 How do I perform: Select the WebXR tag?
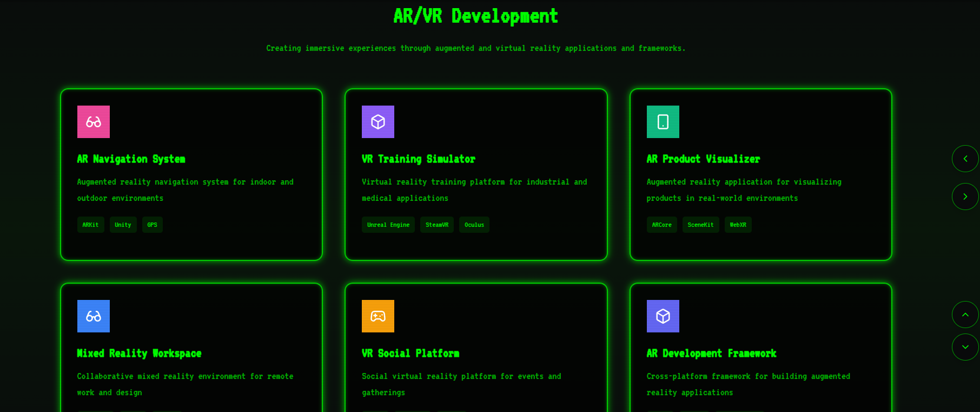tap(738, 225)
